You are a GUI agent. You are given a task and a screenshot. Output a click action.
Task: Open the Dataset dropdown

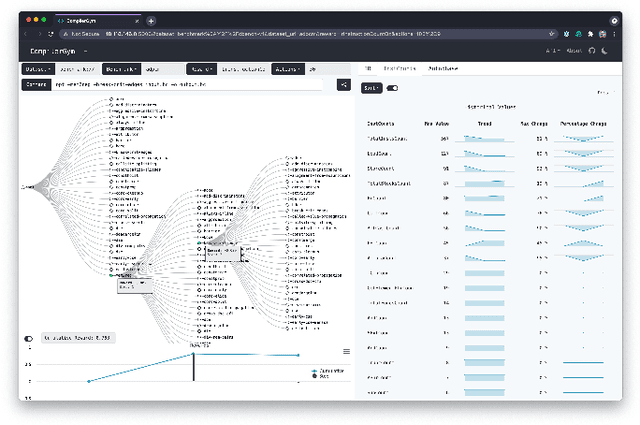pos(39,69)
